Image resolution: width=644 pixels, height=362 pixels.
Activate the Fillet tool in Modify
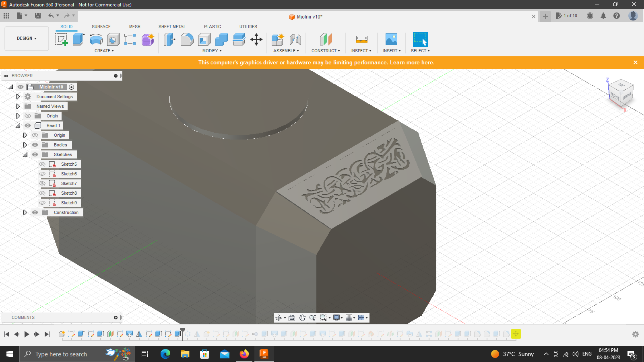pyautogui.click(x=187, y=39)
